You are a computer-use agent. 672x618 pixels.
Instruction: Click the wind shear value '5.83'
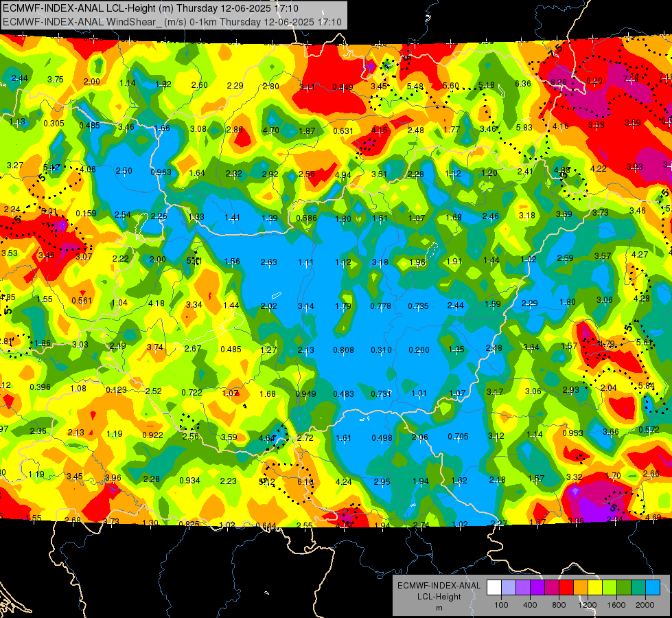point(524,127)
